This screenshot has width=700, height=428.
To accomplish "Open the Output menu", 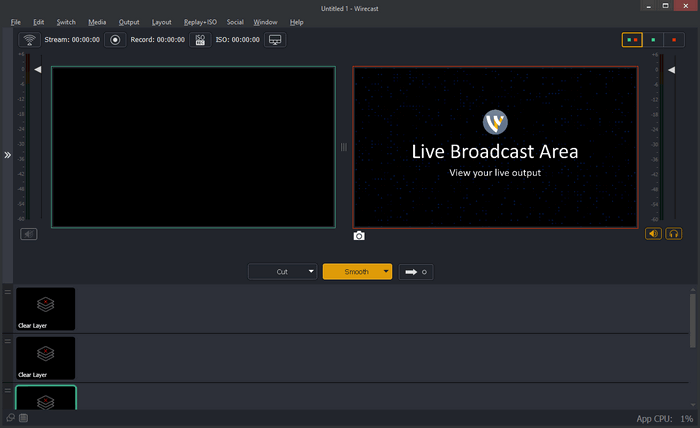I will tap(129, 21).
